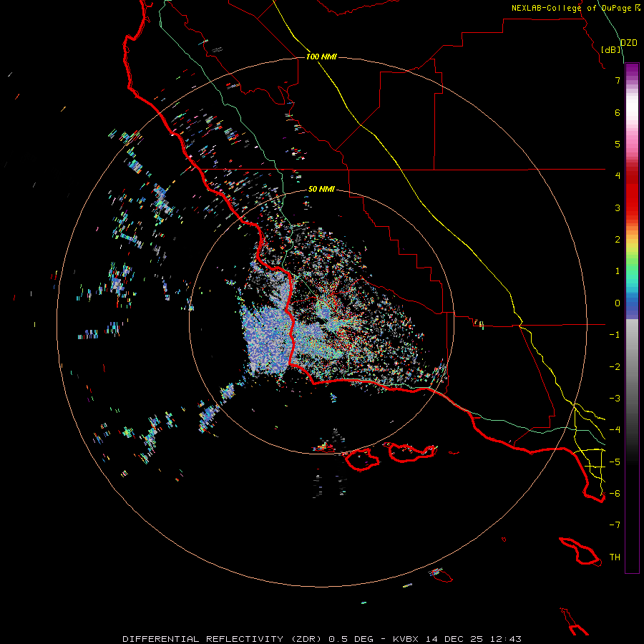Click the [dB] unit label

(x=611, y=50)
